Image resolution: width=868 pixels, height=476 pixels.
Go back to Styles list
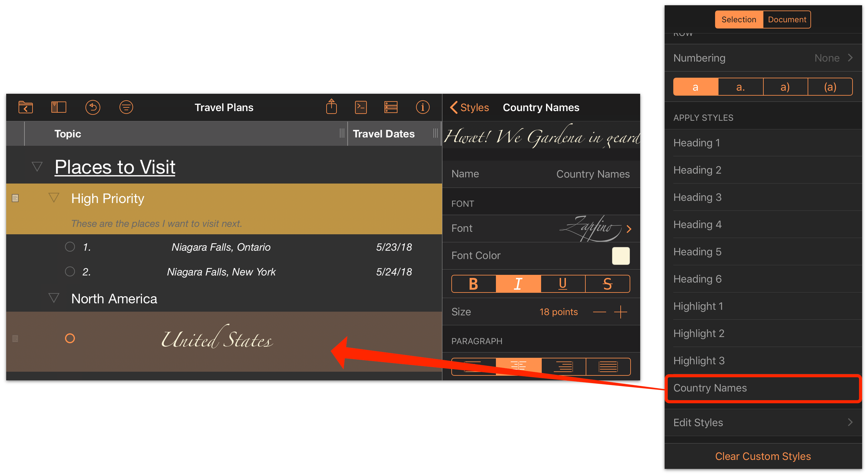[469, 107]
